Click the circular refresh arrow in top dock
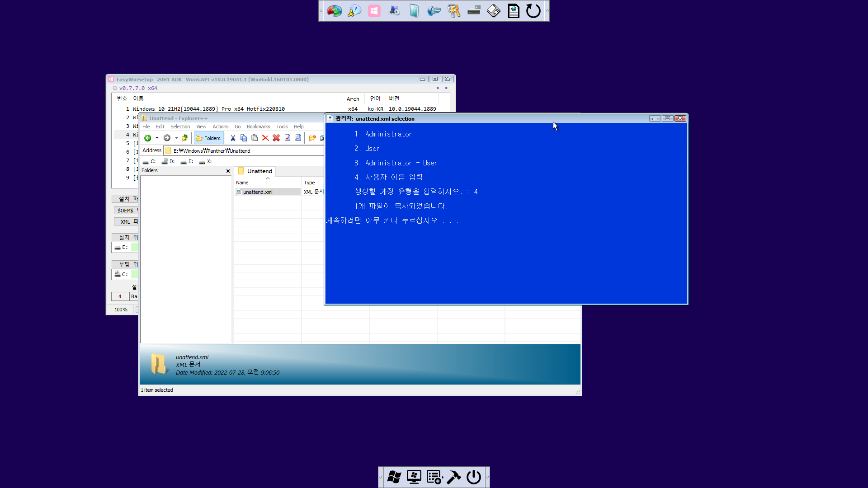Image resolution: width=868 pixels, height=488 pixels. click(x=533, y=11)
